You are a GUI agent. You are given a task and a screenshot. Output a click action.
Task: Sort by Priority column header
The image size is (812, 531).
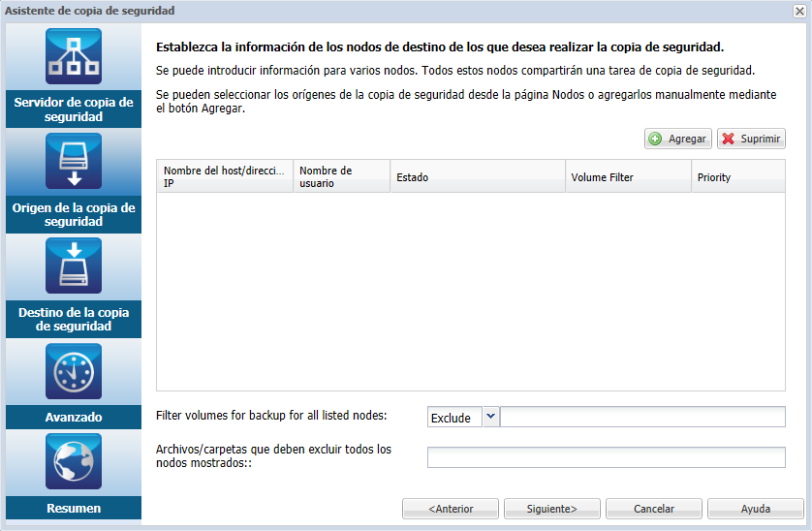738,176
